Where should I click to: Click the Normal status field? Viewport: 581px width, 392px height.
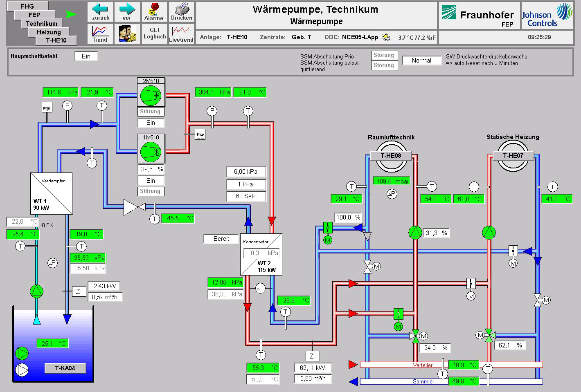pyautogui.click(x=421, y=60)
